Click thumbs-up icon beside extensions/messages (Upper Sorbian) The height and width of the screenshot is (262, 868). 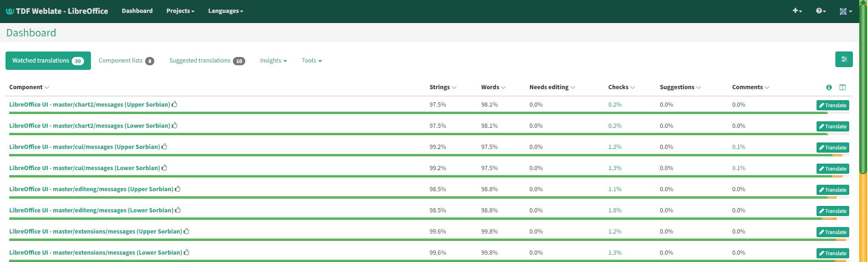point(186,231)
